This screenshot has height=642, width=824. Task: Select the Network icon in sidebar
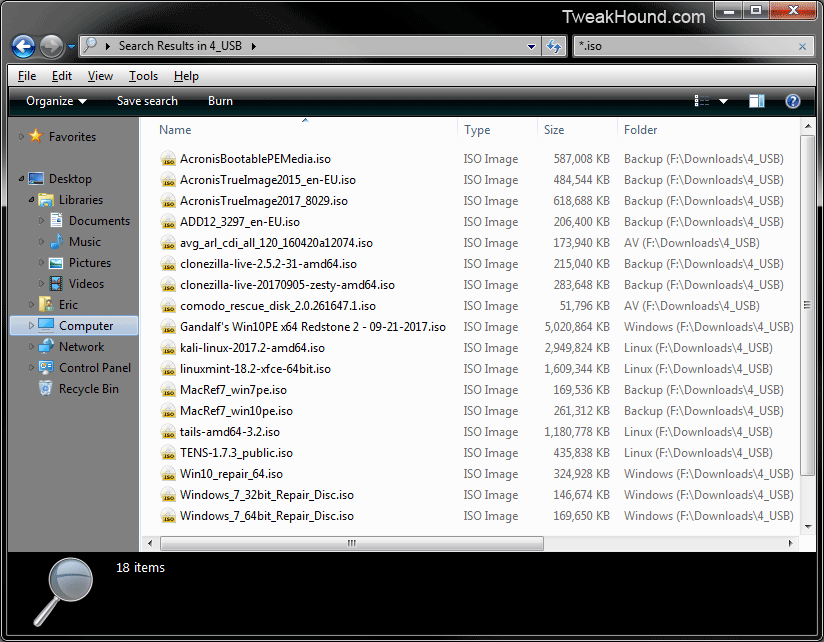click(x=46, y=346)
